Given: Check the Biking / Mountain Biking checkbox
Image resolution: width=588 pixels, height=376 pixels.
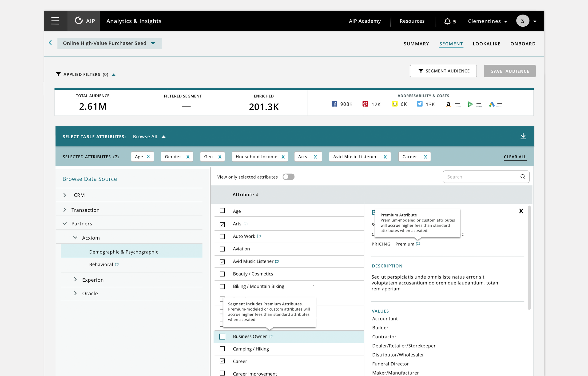Looking at the screenshot, I should point(222,286).
